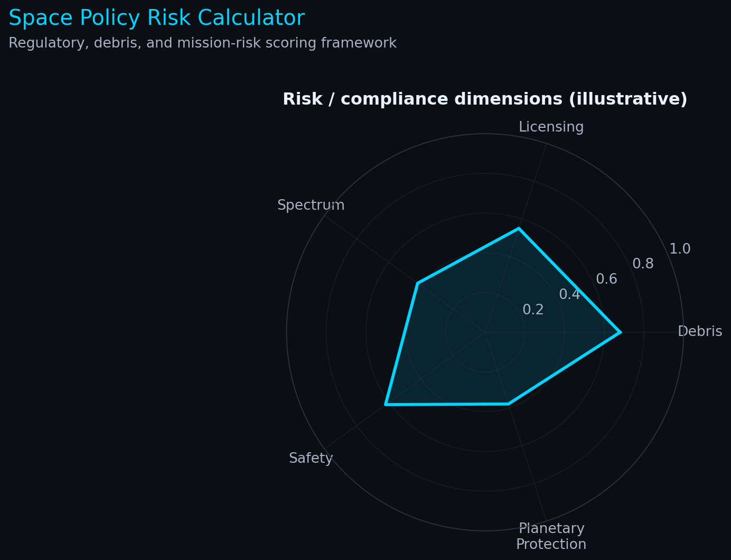This screenshot has height=560, width=731.
Task: Click the regulatory scoring framework subtitle
Action: pyautogui.click(x=202, y=43)
